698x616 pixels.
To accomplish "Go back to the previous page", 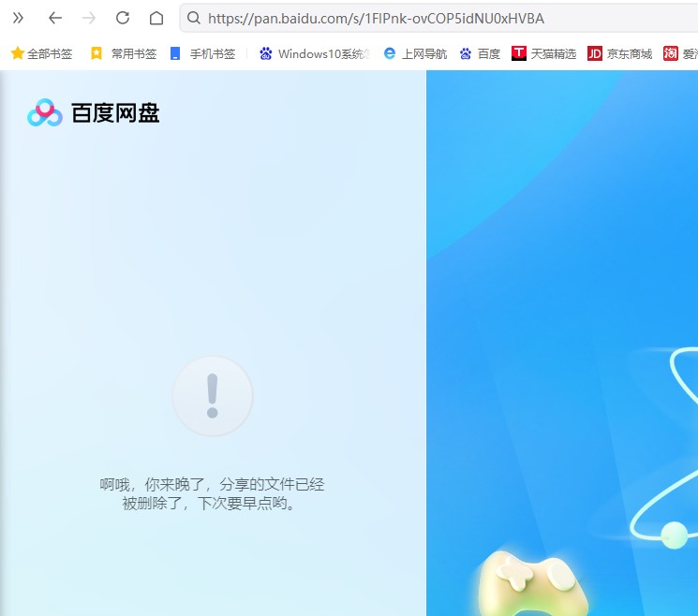I will [x=55, y=18].
